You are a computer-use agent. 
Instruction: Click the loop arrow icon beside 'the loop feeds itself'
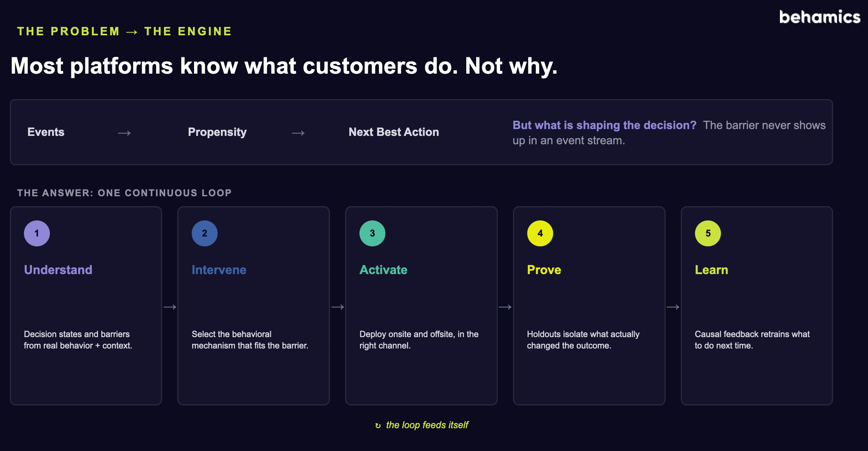(x=378, y=426)
